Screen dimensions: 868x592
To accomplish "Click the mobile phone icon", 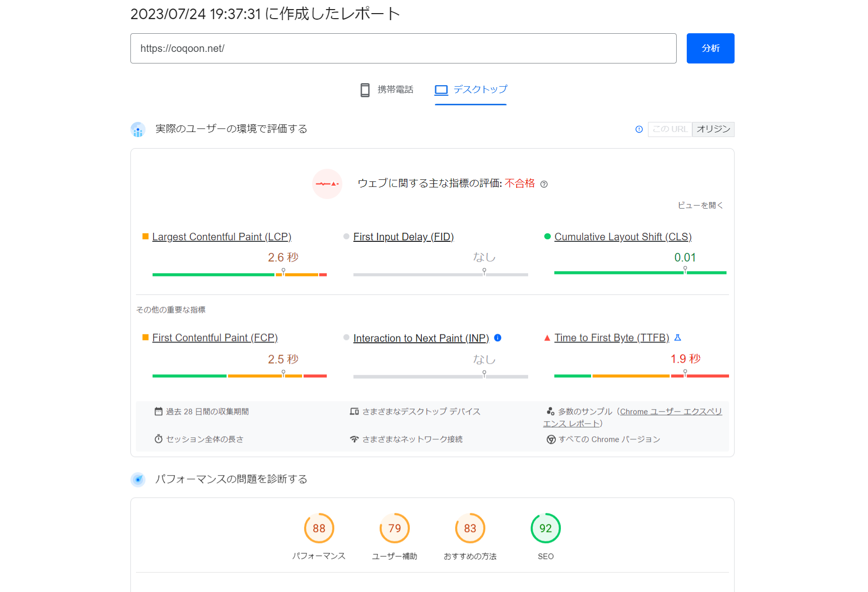I will click(x=365, y=90).
